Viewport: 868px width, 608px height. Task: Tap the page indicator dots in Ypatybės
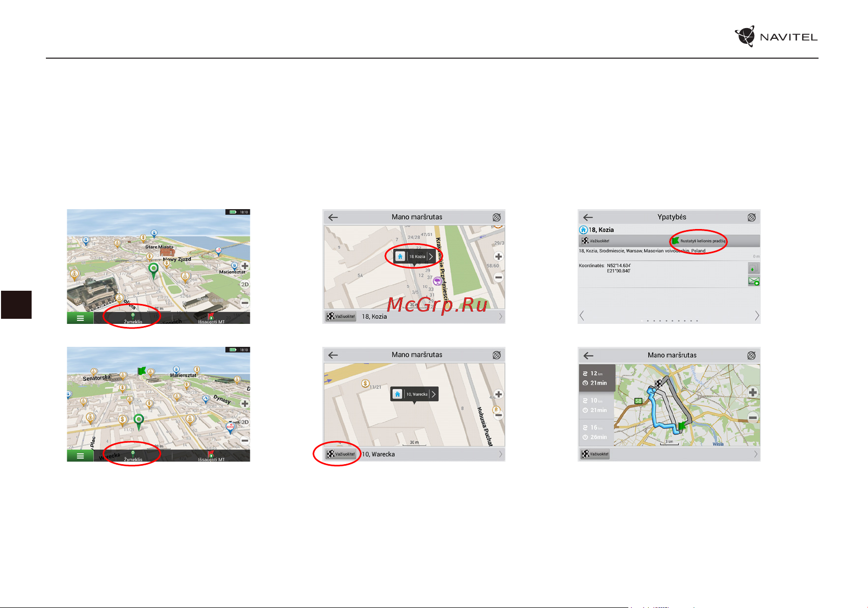[x=669, y=321]
